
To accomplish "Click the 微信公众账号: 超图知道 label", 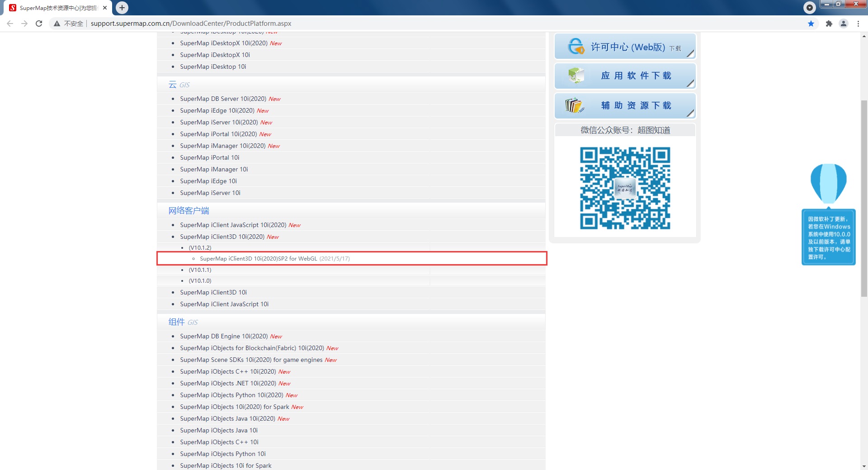I will [625, 130].
